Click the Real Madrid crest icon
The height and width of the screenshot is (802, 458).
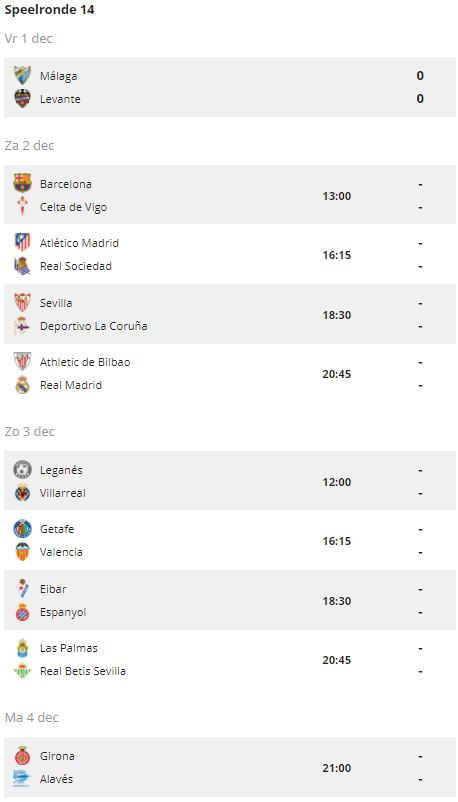23,385
